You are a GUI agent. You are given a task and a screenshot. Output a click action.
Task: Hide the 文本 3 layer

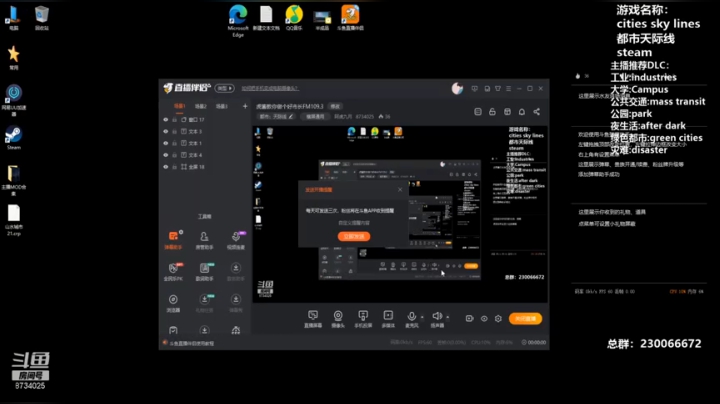pyautogui.click(x=166, y=131)
